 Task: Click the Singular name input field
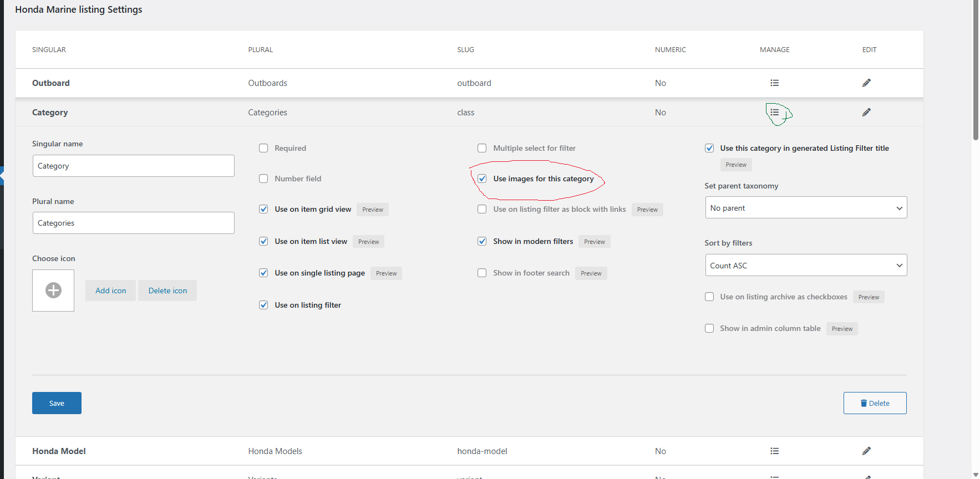[134, 166]
